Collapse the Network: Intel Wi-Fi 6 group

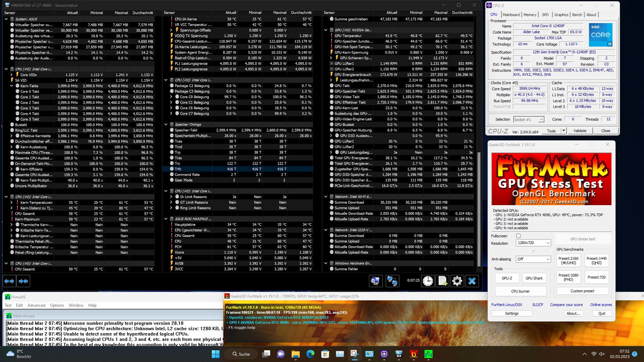click(x=326, y=197)
